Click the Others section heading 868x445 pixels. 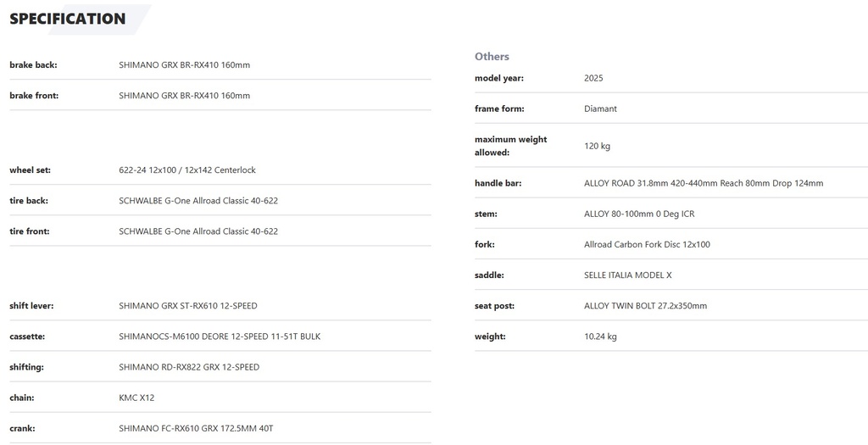(x=492, y=57)
